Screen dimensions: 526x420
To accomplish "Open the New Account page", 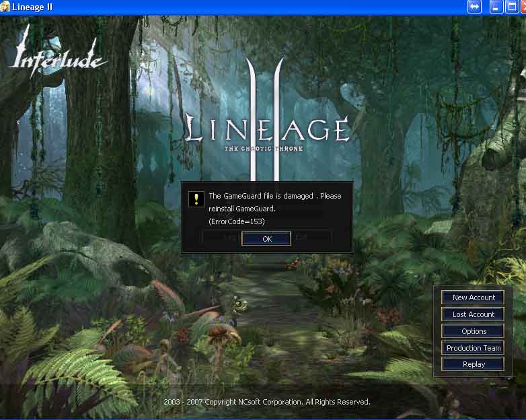I will [x=473, y=297].
